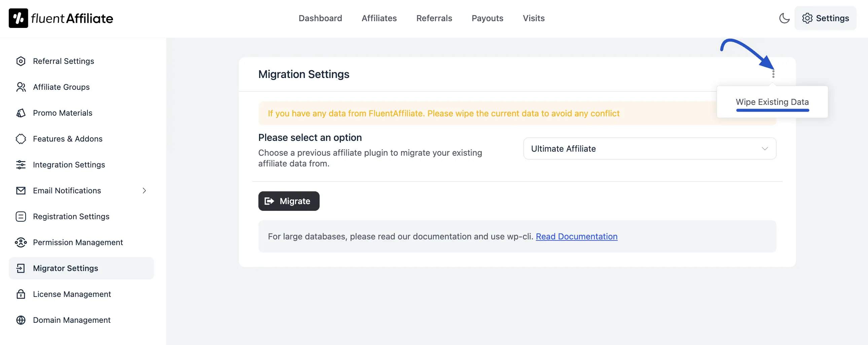Open the Read Documentation link
The height and width of the screenshot is (345, 868).
(x=577, y=236)
